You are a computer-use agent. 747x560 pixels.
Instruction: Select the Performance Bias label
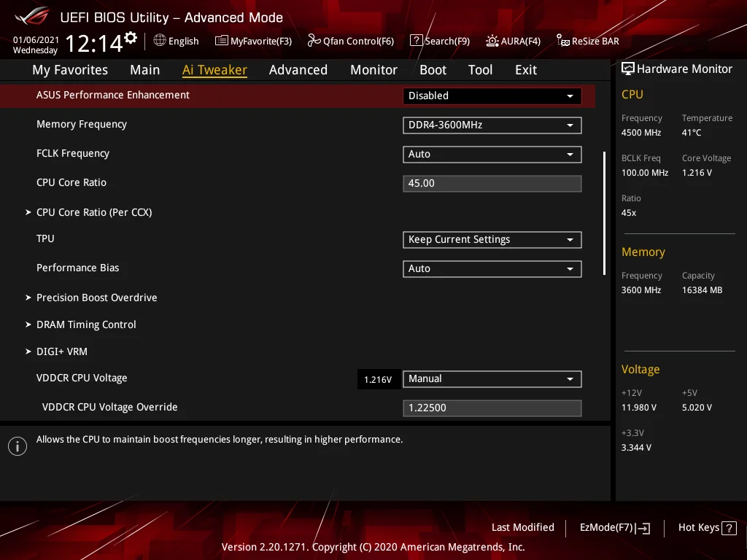(77, 268)
